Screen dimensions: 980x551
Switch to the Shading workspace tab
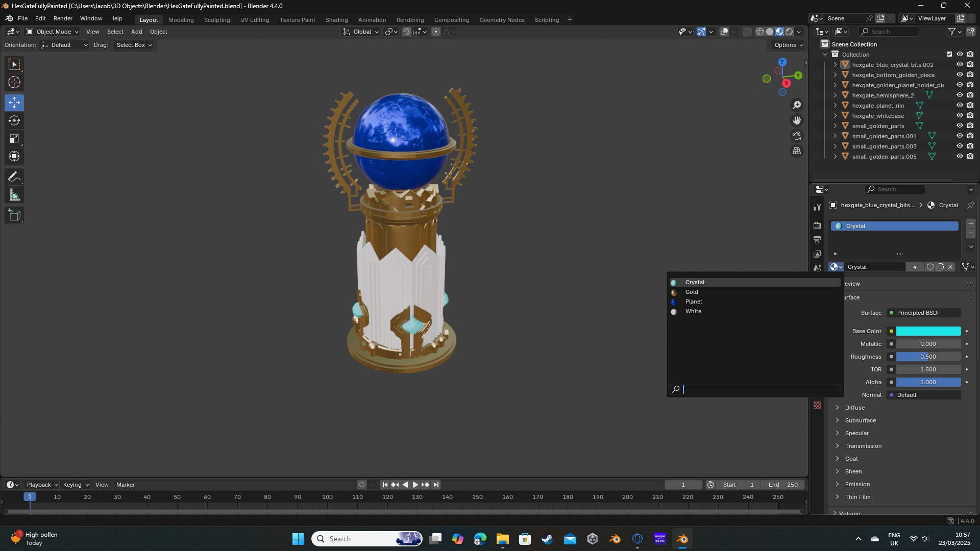[336, 20]
